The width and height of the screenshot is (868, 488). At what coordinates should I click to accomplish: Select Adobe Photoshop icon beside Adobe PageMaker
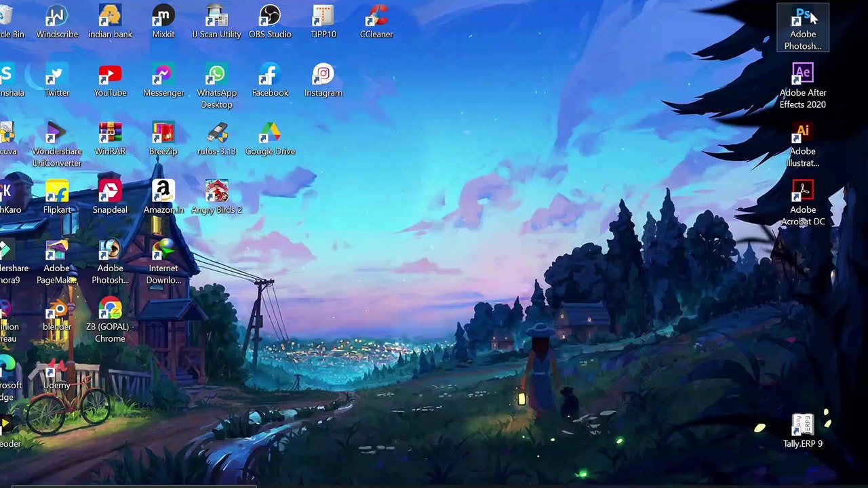pyautogui.click(x=110, y=262)
